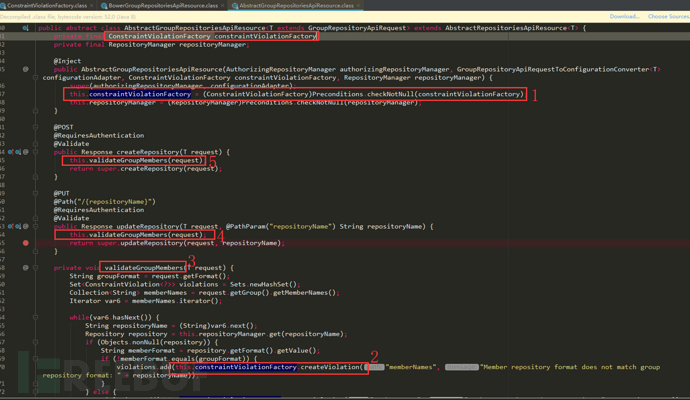Collapse the if (Objects.nonNull(repository)) block
This screenshot has width=690, height=400.
tap(35, 342)
